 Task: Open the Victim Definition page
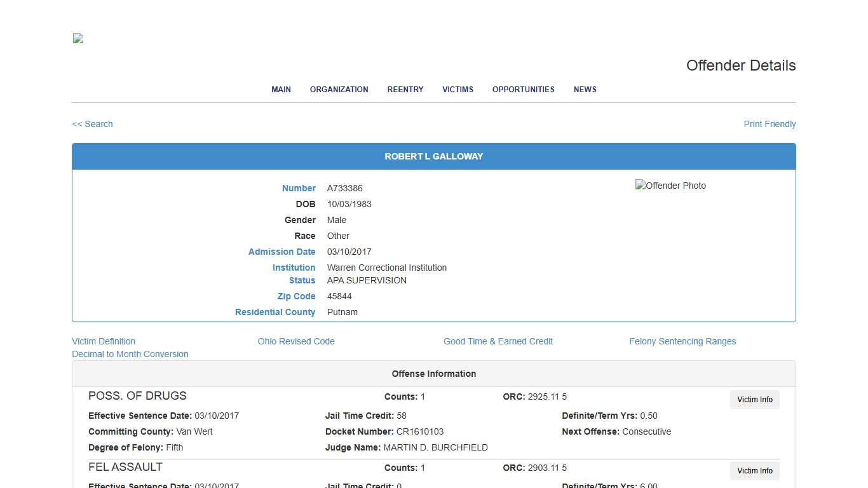tap(104, 341)
